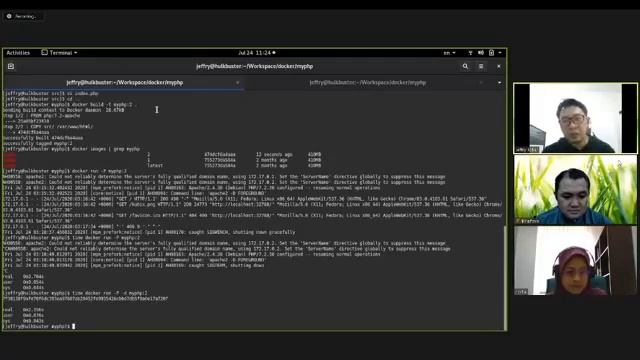Close the second terminal tab

pos(481,82)
